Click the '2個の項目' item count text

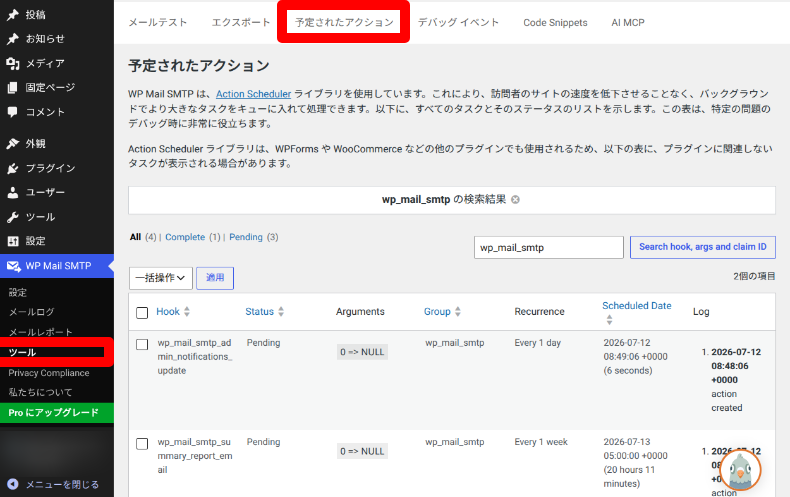coord(754,276)
